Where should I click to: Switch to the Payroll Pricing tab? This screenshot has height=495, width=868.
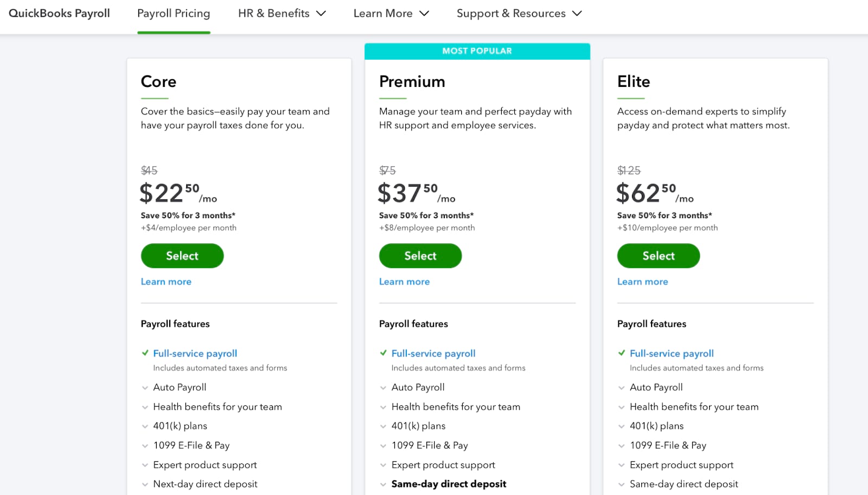click(173, 13)
